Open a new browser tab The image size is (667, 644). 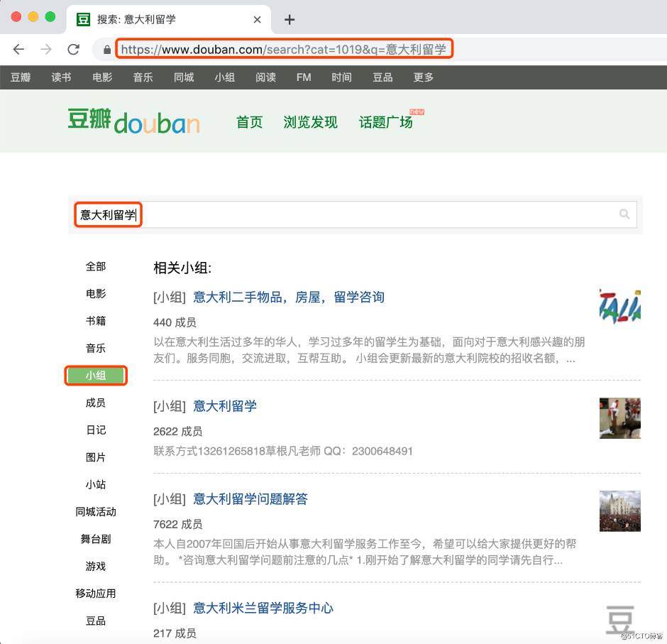(x=290, y=20)
